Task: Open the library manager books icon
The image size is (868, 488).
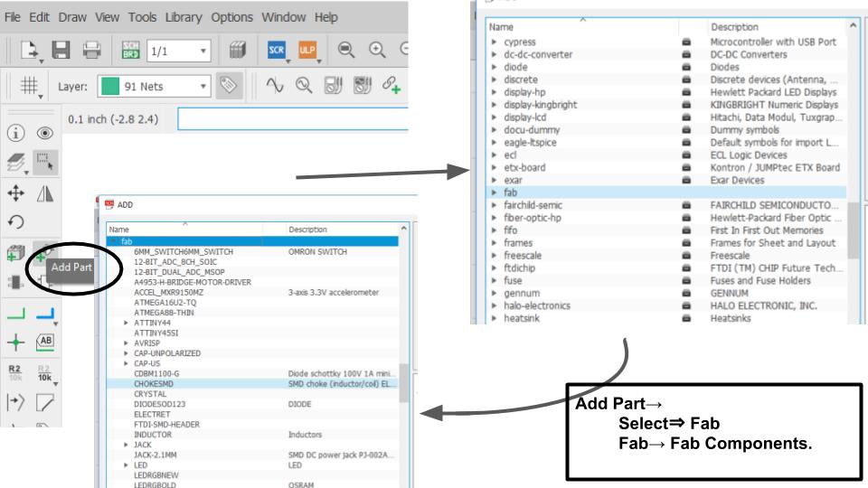Action: [238, 51]
